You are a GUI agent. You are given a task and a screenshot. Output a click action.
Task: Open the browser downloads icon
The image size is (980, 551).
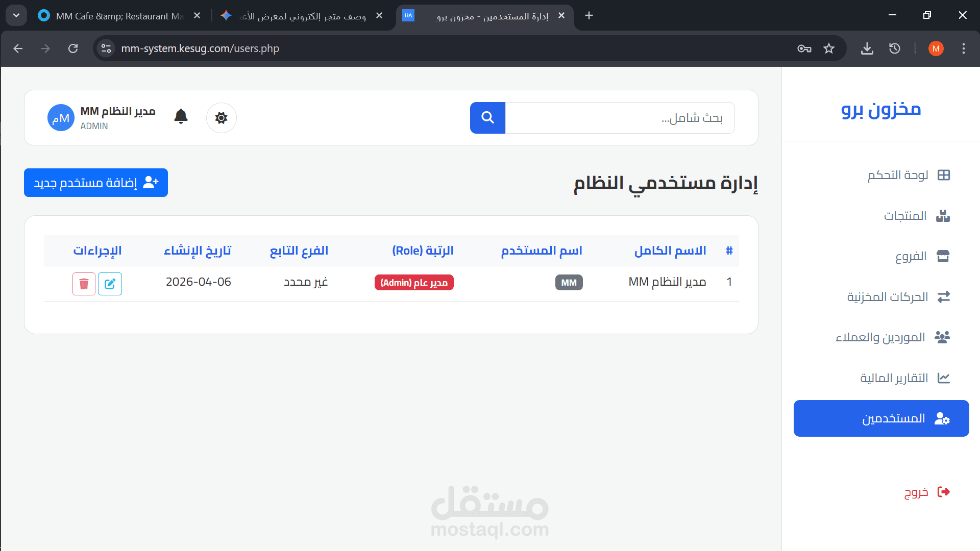click(867, 48)
